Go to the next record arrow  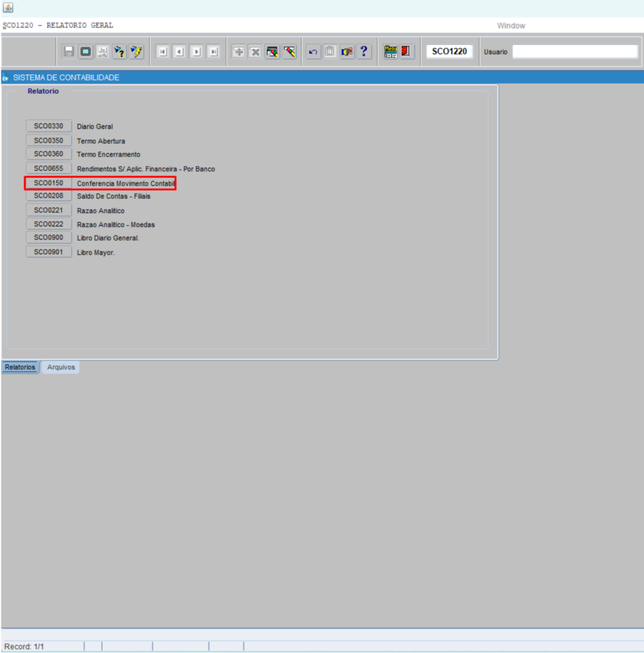click(x=196, y=52)
